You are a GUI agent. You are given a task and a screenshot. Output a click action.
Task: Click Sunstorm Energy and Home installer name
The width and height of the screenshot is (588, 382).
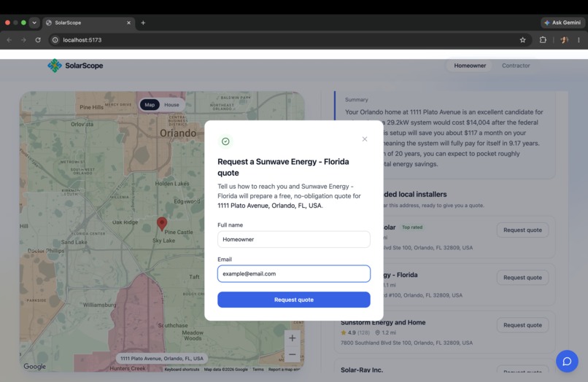pos(383,322)
